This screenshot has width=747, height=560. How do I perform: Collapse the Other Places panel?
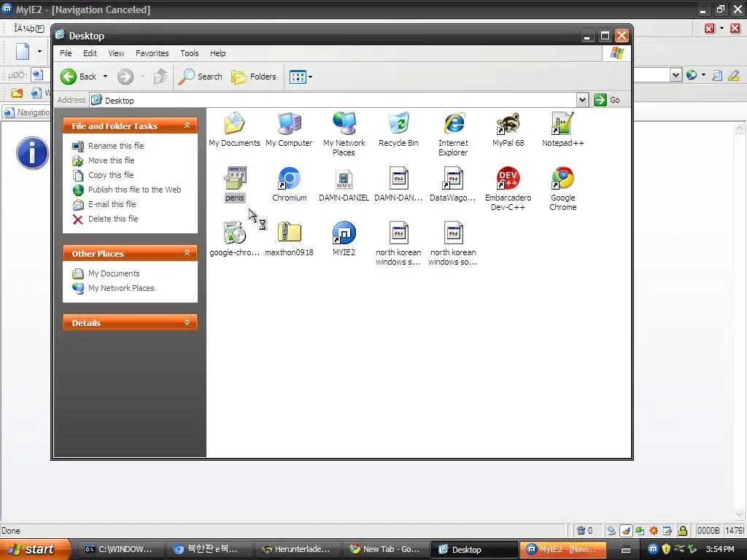point(187,253)
